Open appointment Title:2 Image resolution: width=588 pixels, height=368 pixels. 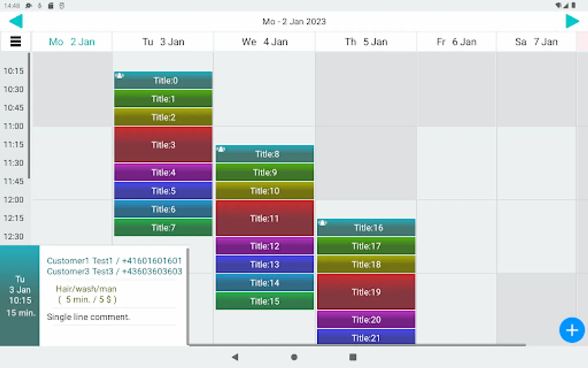point(163,117)
